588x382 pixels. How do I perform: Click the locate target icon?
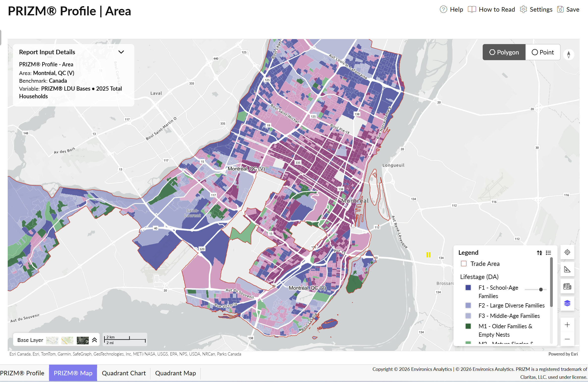567,252
